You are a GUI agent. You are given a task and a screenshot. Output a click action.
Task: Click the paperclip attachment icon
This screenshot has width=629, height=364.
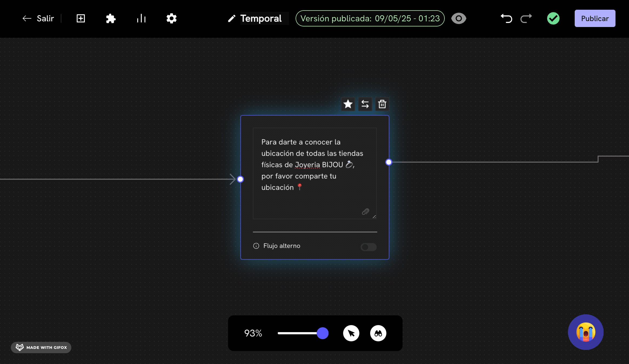click(365, 212)
